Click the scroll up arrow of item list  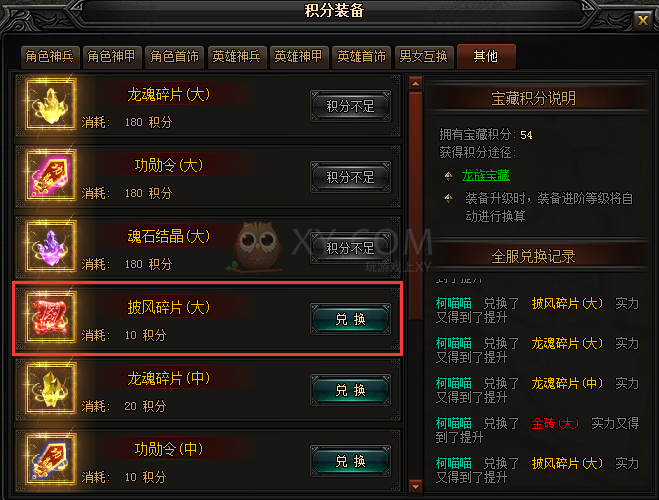(x=415, y=84)
